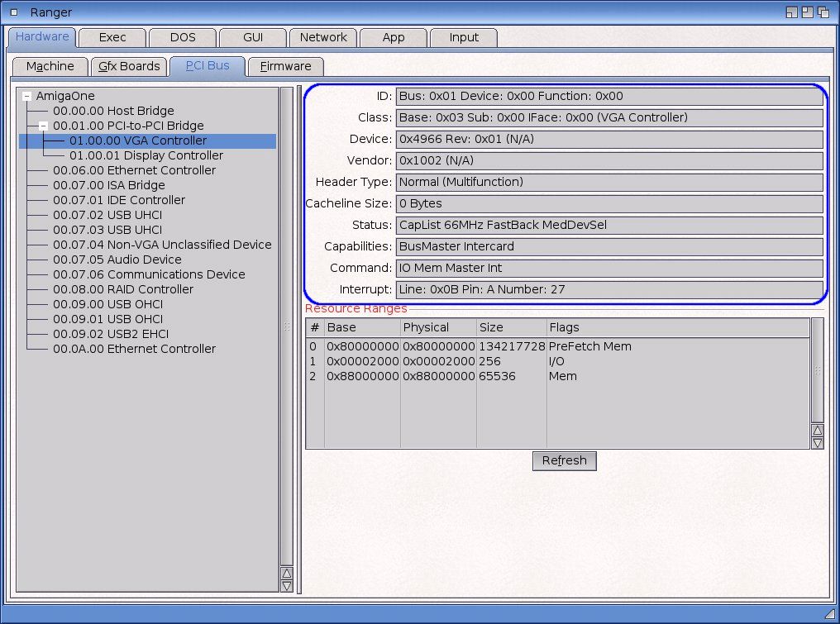This screenshot has height=624, width=840.
Task: Select resource row 2 Mem 65536
Action: tap(557, 377)
